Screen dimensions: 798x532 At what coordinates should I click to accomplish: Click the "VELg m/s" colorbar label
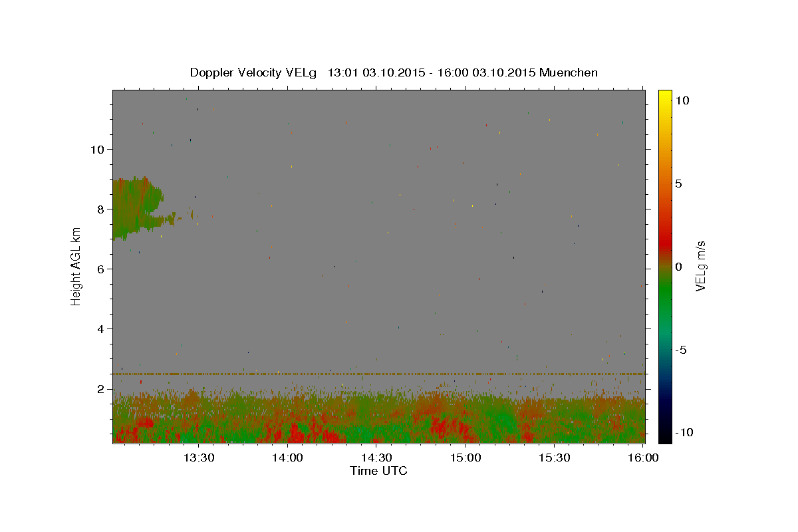700,265
